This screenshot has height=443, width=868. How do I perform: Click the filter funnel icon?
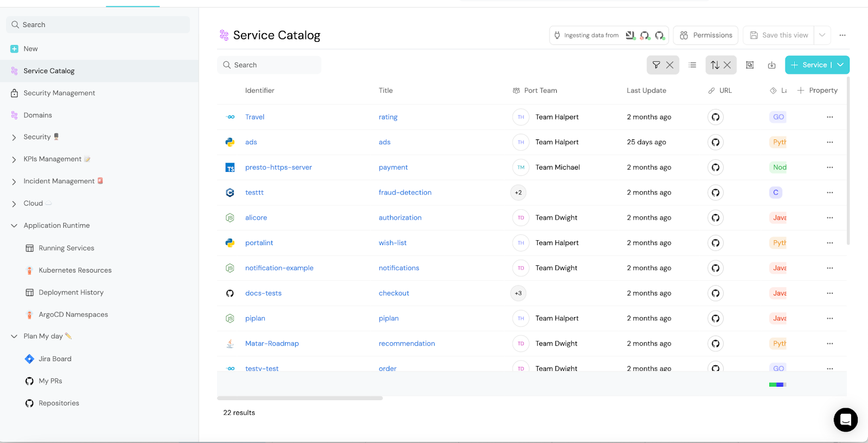pyautogui.click(x=656, y=65)
